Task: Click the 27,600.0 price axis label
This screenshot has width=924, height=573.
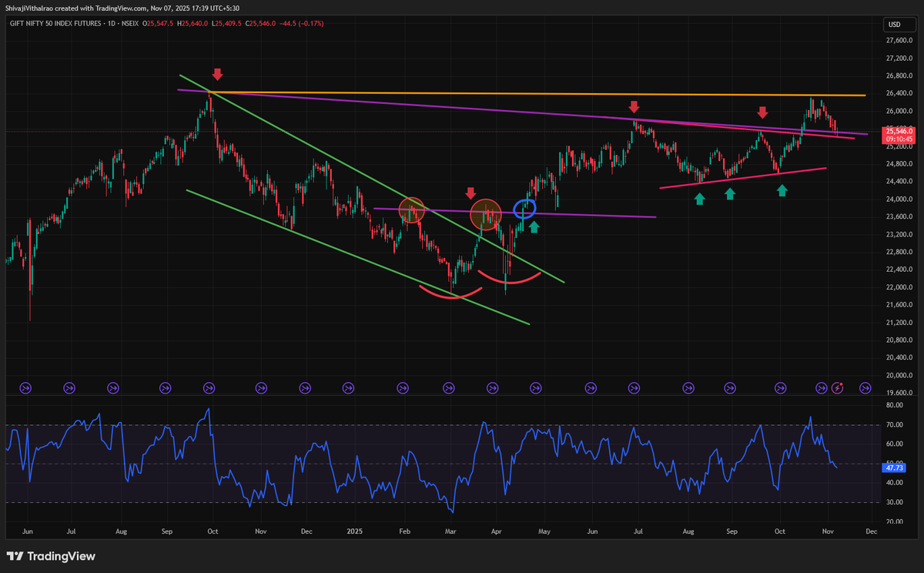Action: pyautogui.click(x=899, y=42)
